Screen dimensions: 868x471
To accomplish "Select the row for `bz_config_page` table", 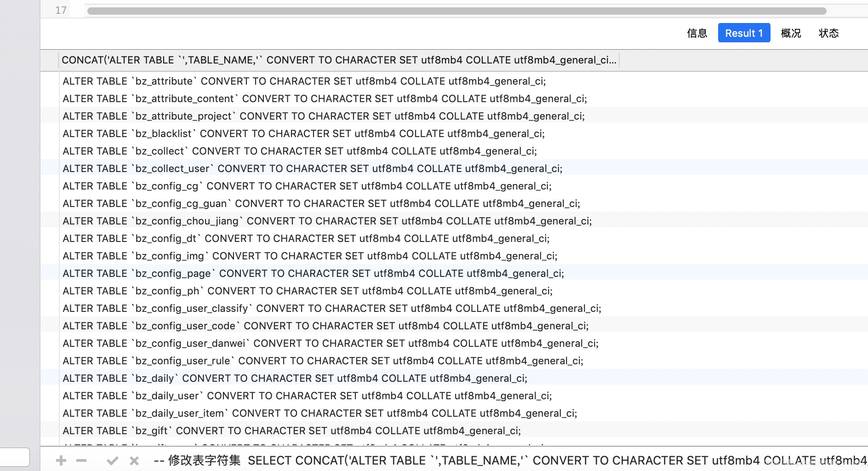I will 454,274.
